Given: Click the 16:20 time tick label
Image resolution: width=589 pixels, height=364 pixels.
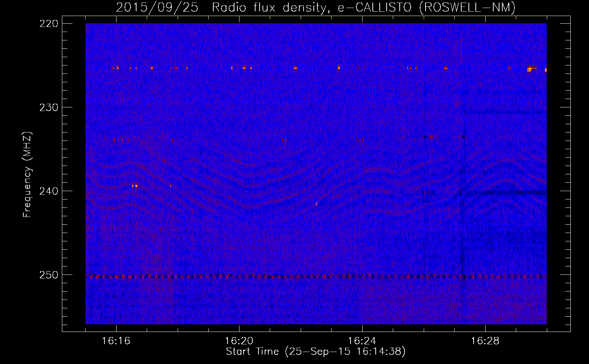Looking at the screenshot, I should (239, 341).
